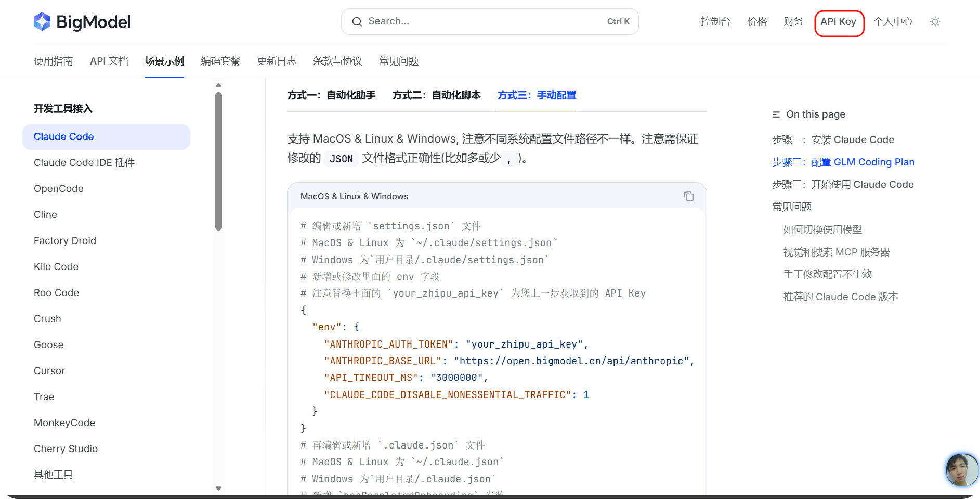Jump to 步骤二：配置 GLM Coding Plan
This screenshot has height=499, width=980.
843,162
